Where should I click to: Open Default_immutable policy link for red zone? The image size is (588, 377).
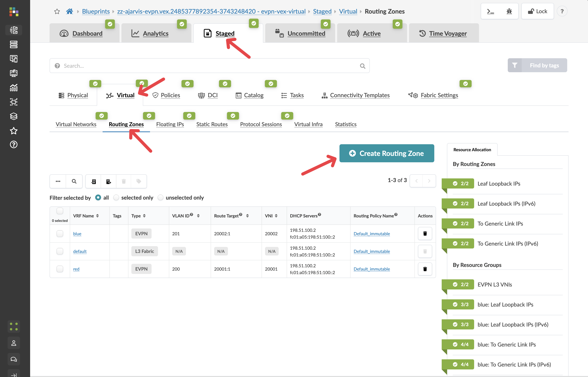[x=371, y=269]
